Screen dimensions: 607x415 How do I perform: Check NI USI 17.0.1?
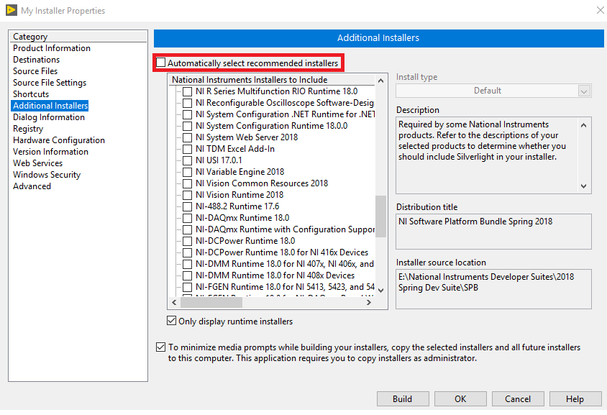pyautogui.click(x=187, y=160)
